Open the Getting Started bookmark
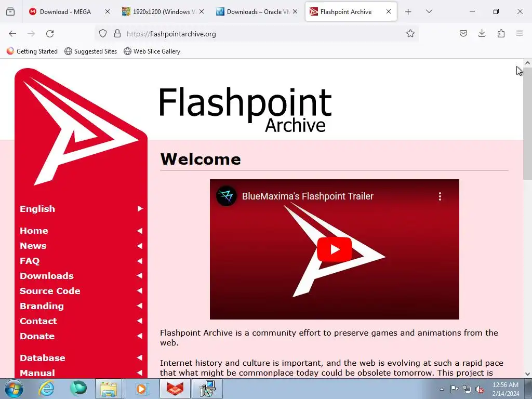 (x=32, y=51)
